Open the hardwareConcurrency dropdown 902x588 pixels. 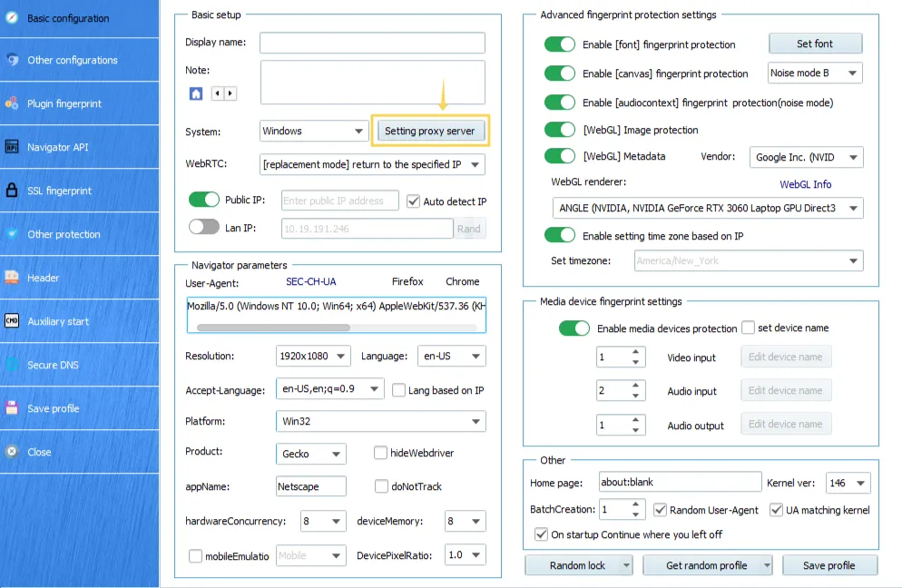[x=323, y=521]
